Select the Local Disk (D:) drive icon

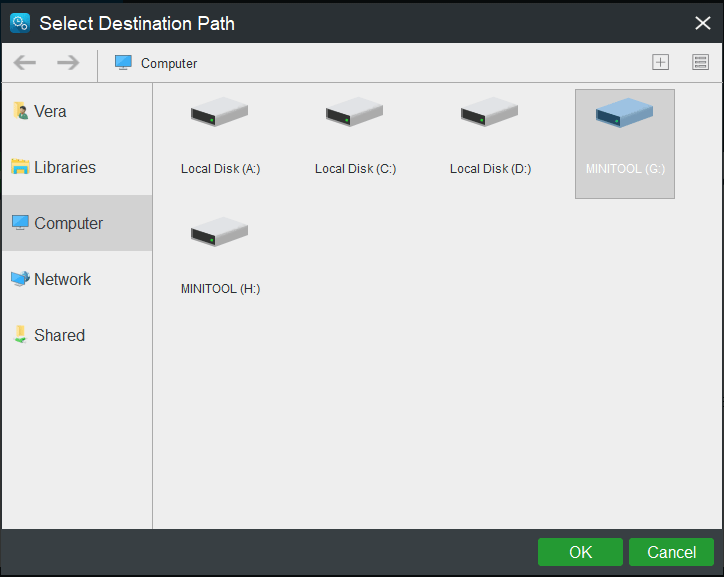click(489, 112)
